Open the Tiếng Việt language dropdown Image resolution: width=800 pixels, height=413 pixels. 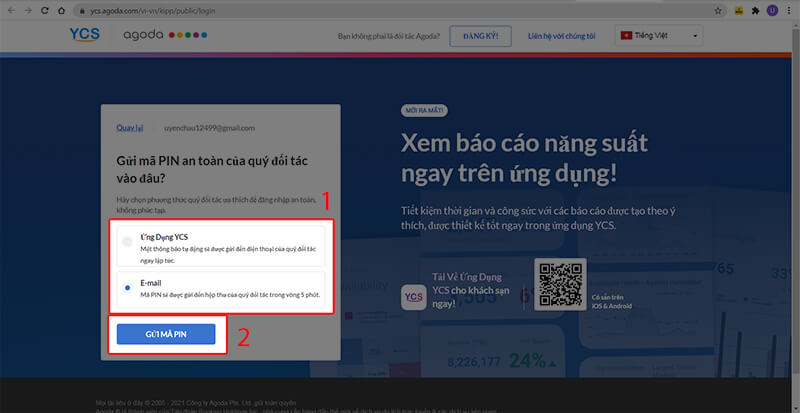659,36
